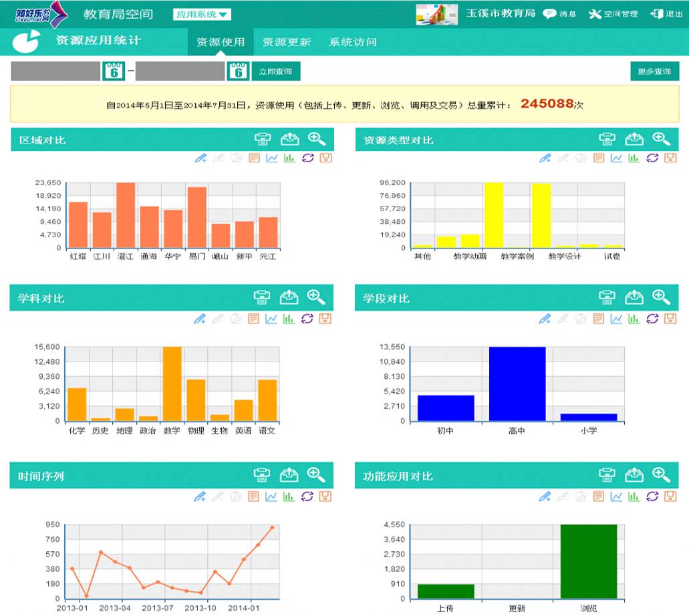
Task: Switch 区域对比 chart to line view
Action: (272, 158)
